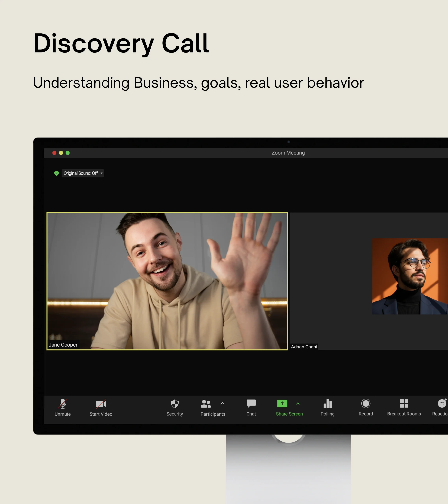Start recording with the Record button
The height and width of the screenshot is (504, 448).
pos(366,408)
